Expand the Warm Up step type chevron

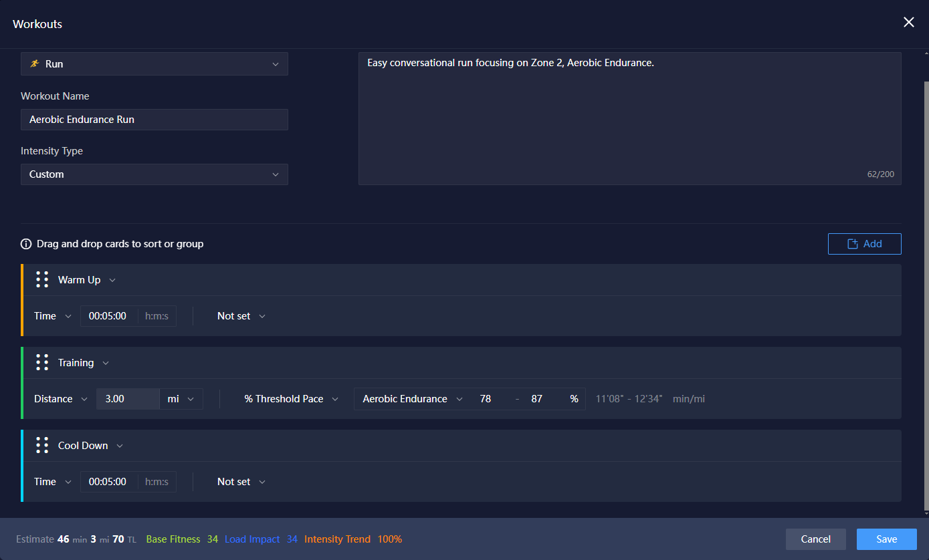[x=112, y=280]
